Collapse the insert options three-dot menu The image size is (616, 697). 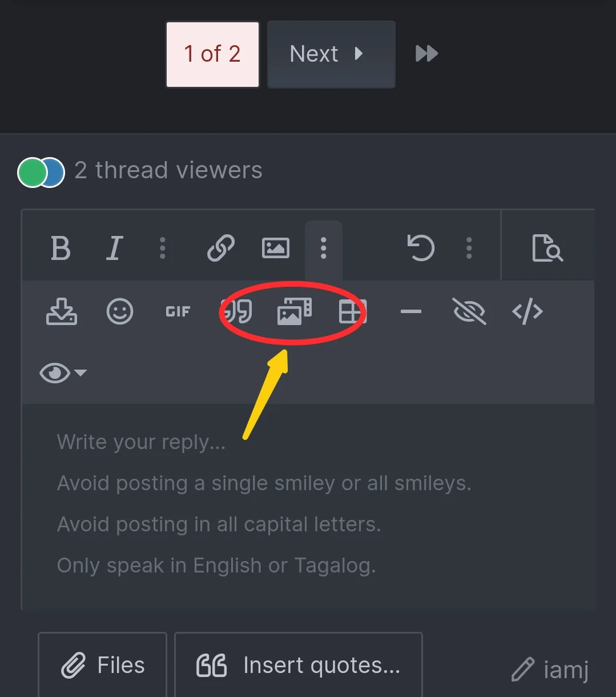[324, 248]
